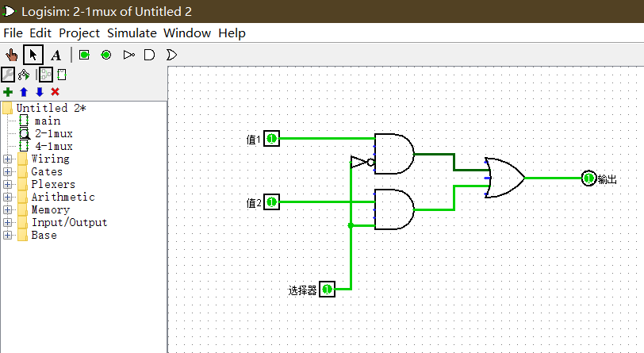
Task: Select the 4-1mux circuit in tree
Action: click(53, 146)
